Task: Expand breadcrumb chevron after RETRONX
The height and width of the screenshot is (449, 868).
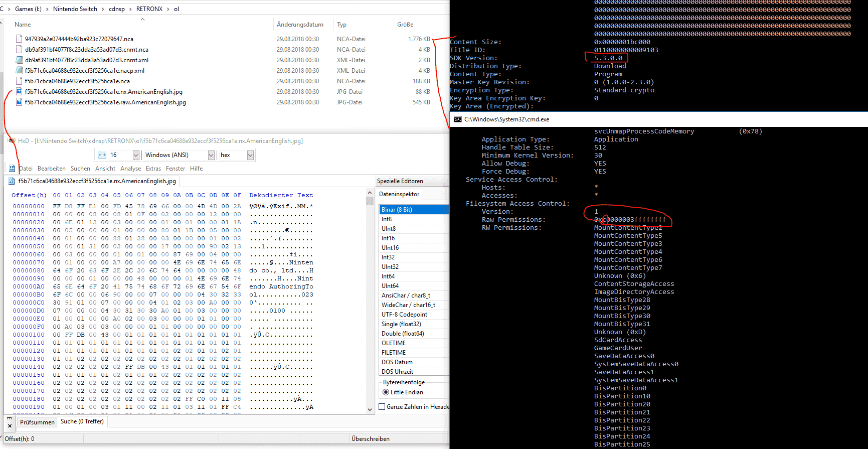Action: tap(168, 9)
